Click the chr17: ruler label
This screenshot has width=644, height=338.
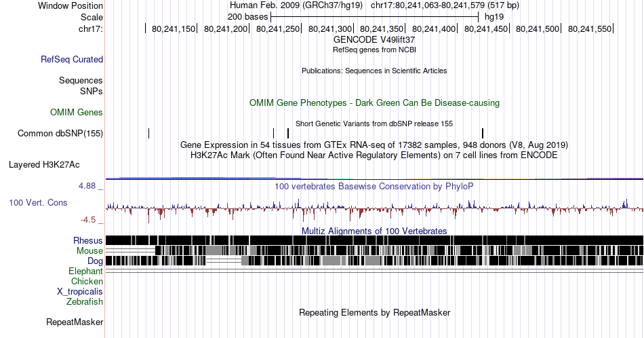coord(91,29)
